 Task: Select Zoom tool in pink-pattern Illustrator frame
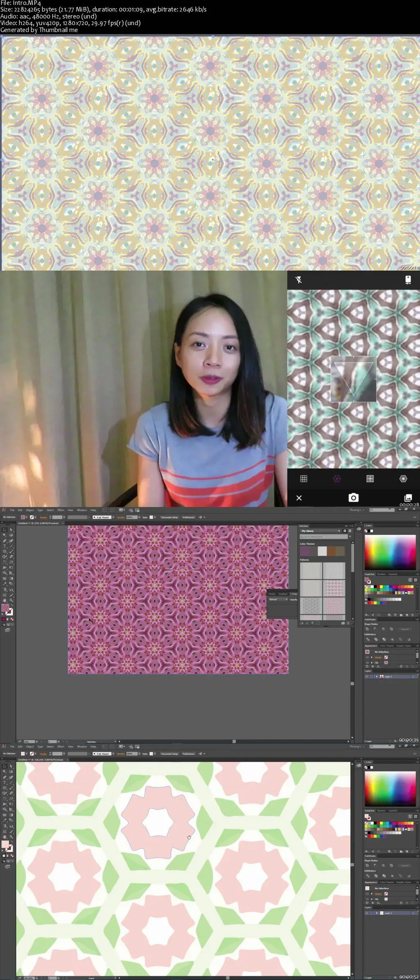coord(11,600)
